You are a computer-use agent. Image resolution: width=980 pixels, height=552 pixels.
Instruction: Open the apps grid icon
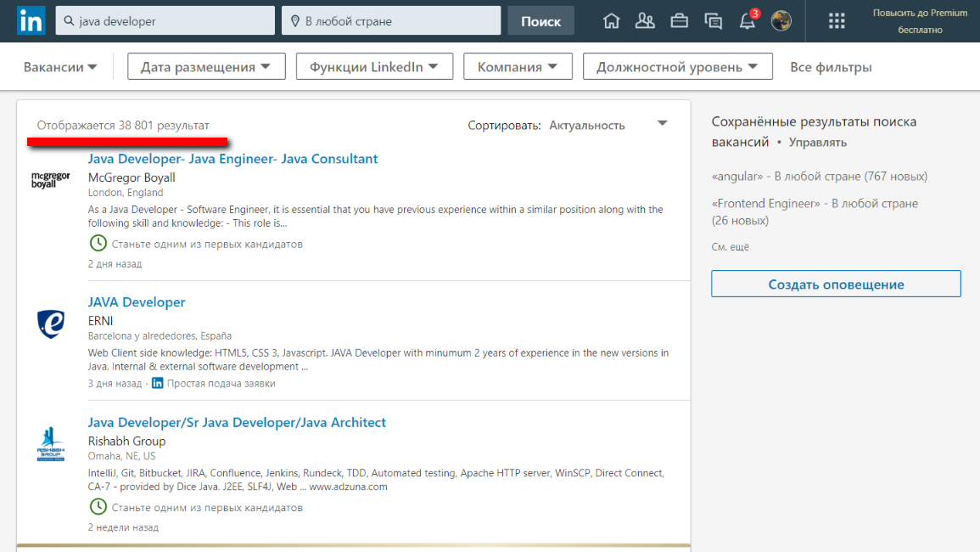point(837,21)
